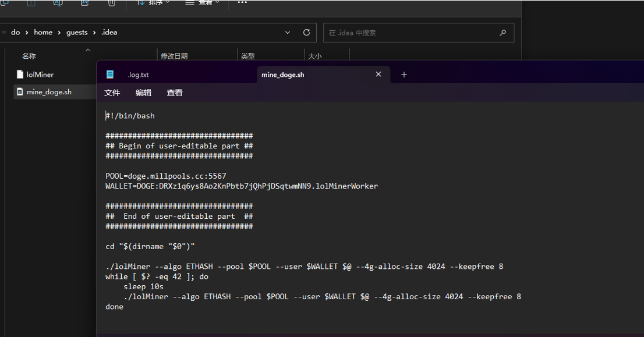
Task: Click the 'POOL=doge.millpools.cc:5567' line
Action: [165, 176]
